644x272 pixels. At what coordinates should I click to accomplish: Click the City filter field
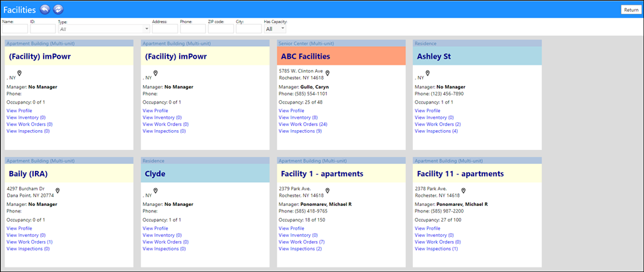coord(249,28)
